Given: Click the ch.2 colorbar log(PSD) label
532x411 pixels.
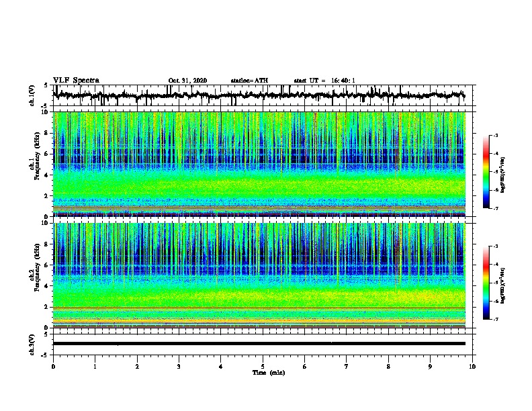Looking at the screenshot, I should 502,285.
